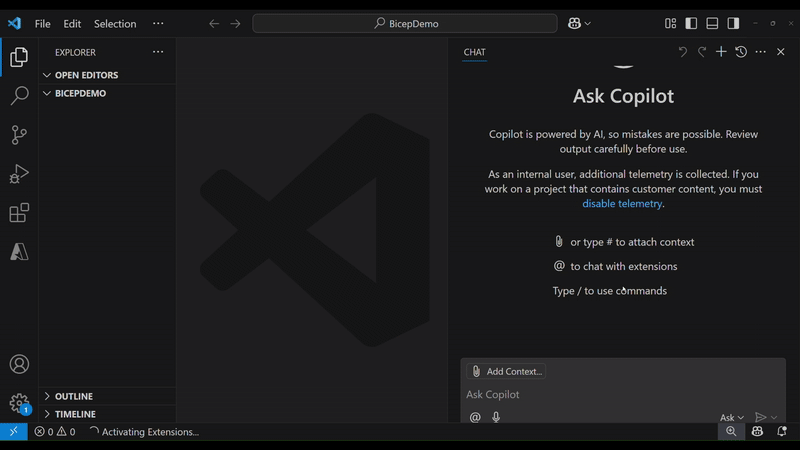Open the File menu

(42, 23)
